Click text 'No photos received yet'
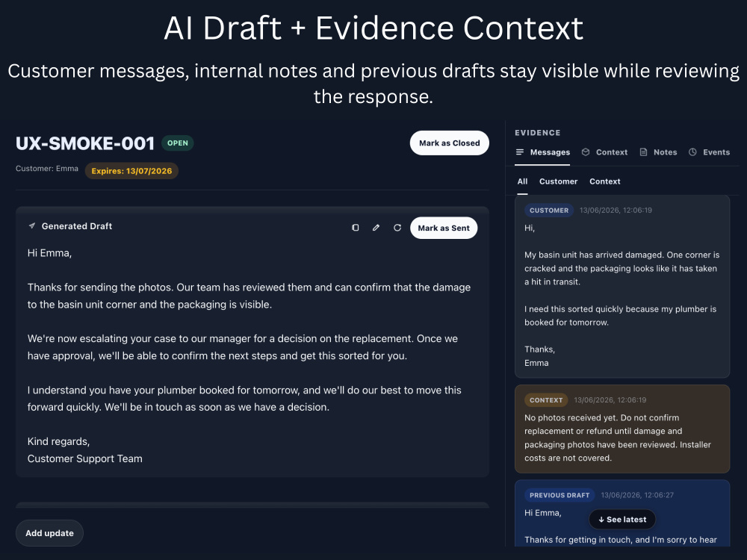The height and width of the screenshot is (560, 747). click(570, 417)
